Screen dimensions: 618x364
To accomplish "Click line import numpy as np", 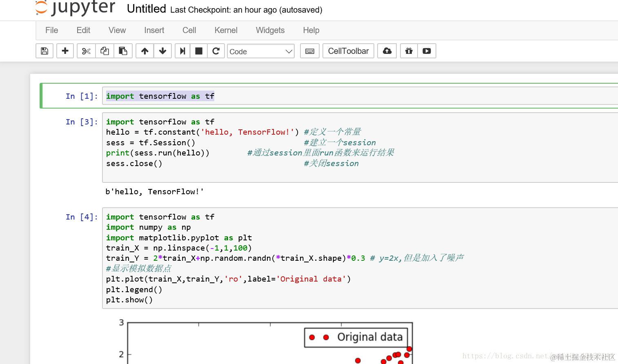I will point(148,227).
